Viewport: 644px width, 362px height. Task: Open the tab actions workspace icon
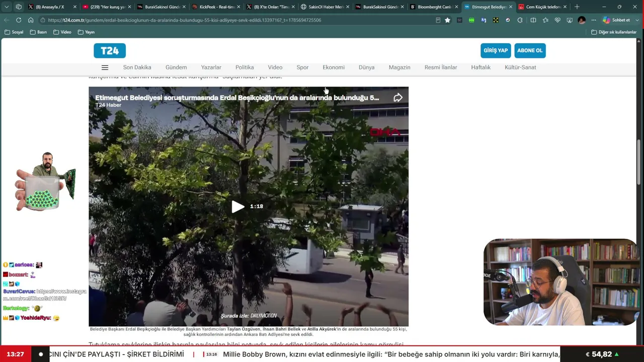19,7
